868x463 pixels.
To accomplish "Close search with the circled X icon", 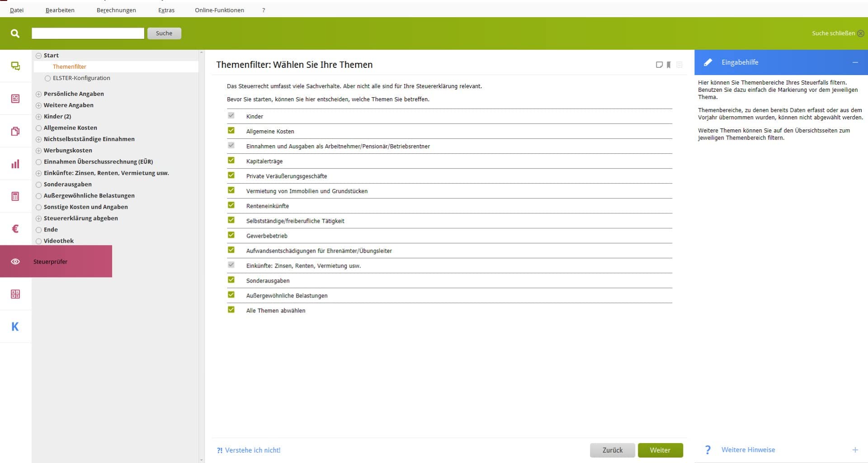I will 861,33.
